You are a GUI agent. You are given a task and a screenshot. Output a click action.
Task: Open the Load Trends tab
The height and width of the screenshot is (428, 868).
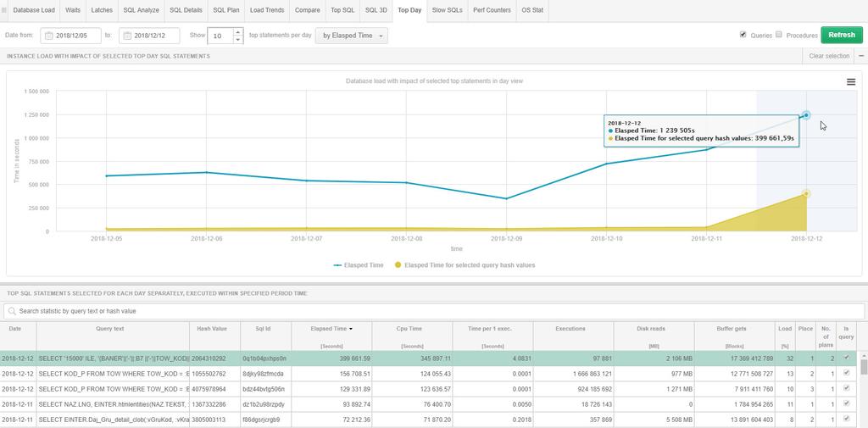(x=267, y=10)
